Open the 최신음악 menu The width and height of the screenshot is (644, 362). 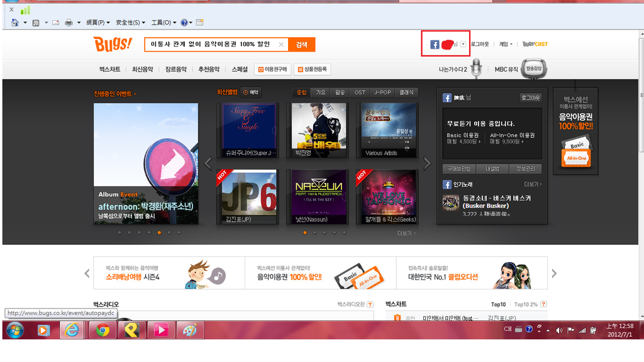click(143, 69)
